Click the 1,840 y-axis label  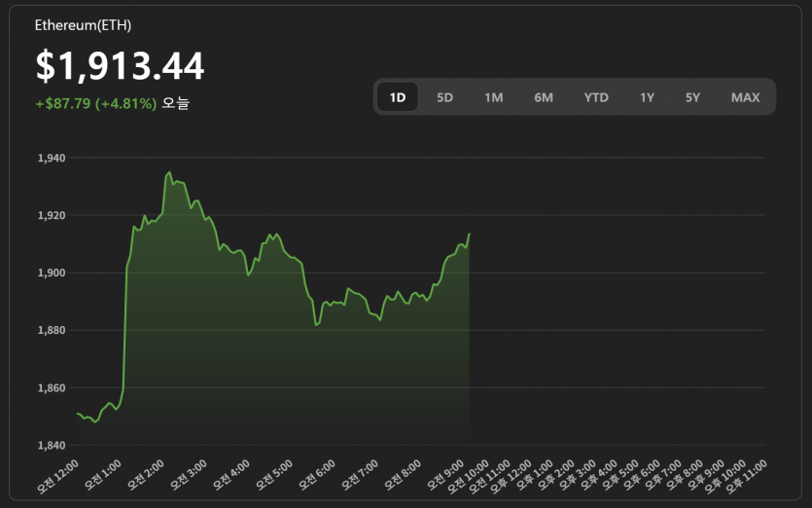51,446
